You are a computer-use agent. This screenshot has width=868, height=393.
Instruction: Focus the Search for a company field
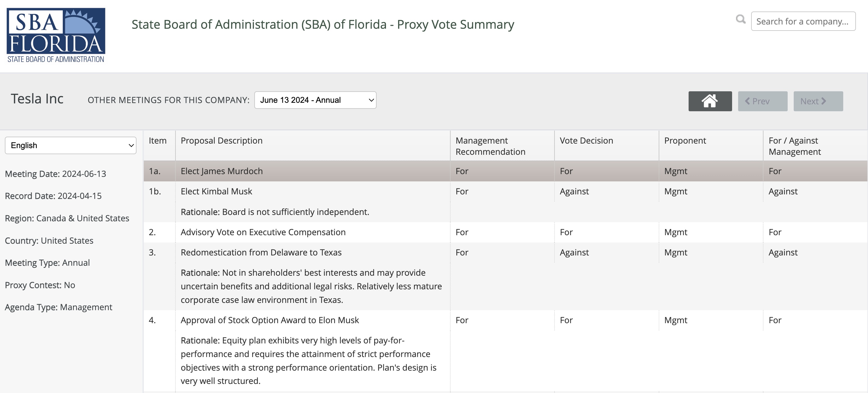tap(803, 21)
